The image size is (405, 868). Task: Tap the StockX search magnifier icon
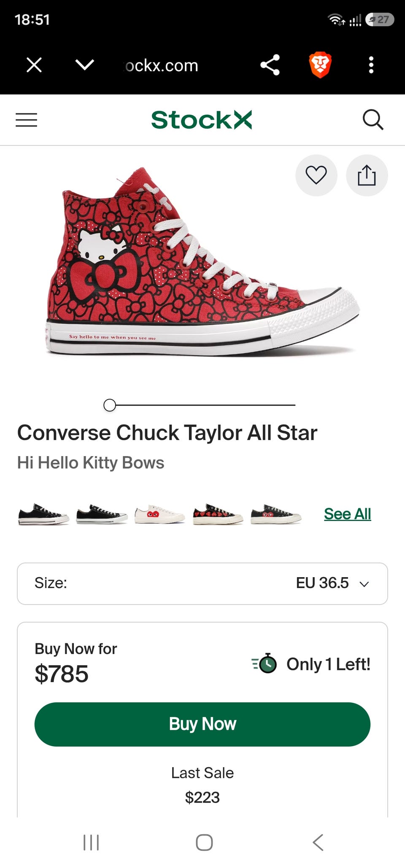(373, 120)
